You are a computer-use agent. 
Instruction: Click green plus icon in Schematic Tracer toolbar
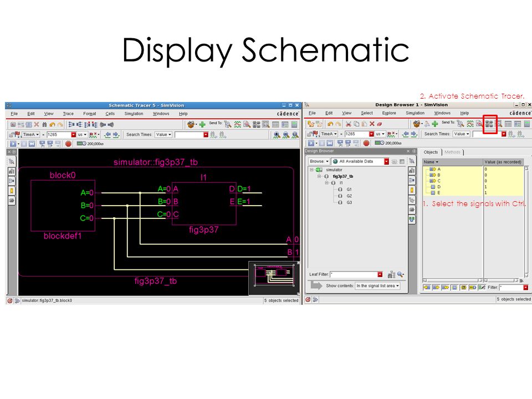tap(202, 125)
